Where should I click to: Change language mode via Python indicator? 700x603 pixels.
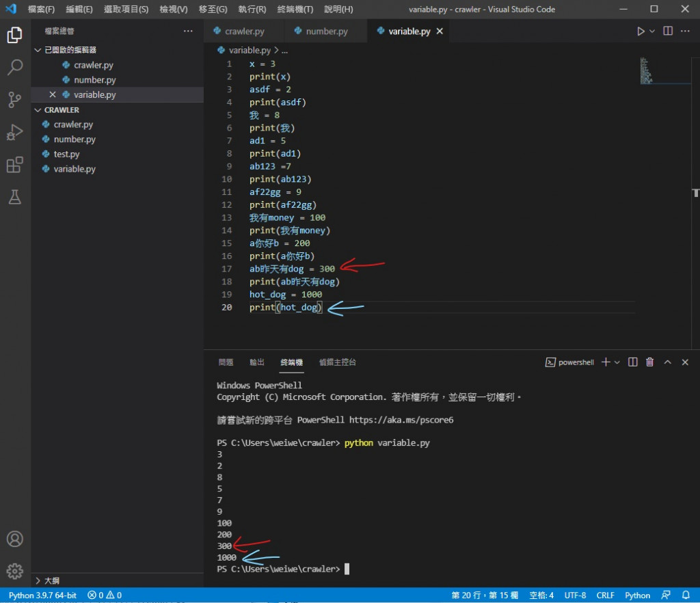[x=637, y=595]
